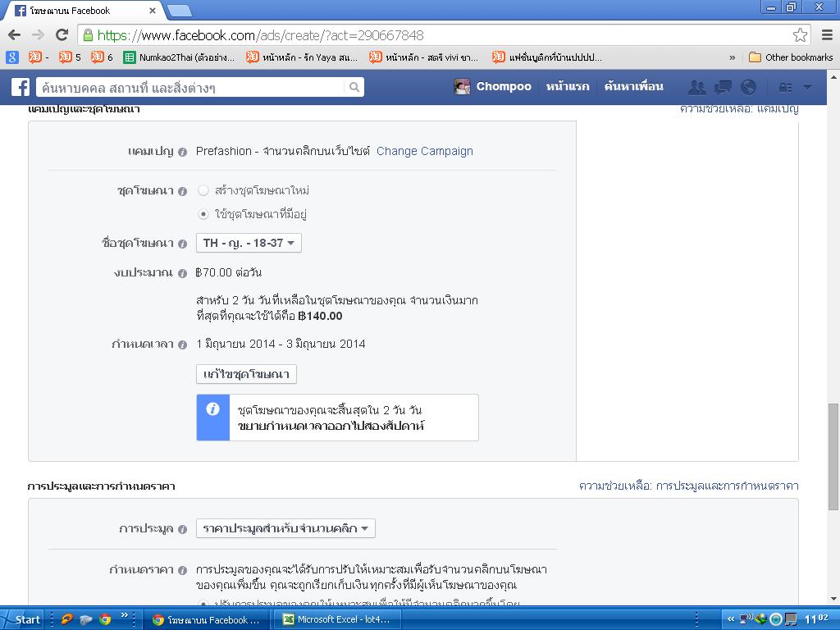Open the taobao bookmark labeled 6
Viewport: 840px width, 630px height.
[x=102, y=57]
